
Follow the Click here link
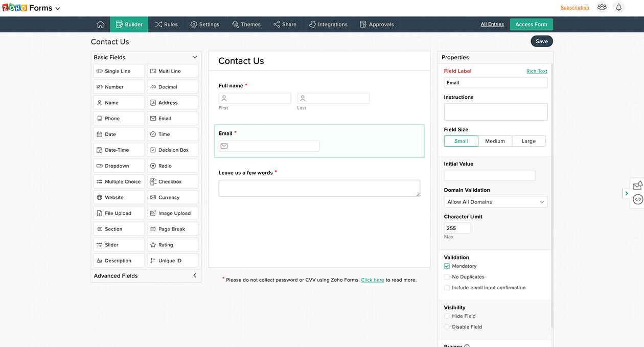tap(373, 280)
